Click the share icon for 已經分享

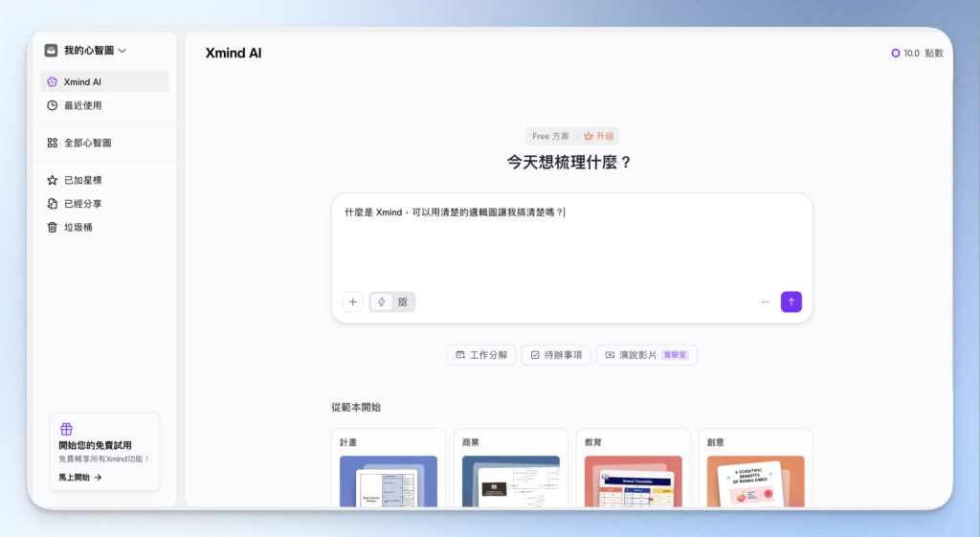coord(53,204)
